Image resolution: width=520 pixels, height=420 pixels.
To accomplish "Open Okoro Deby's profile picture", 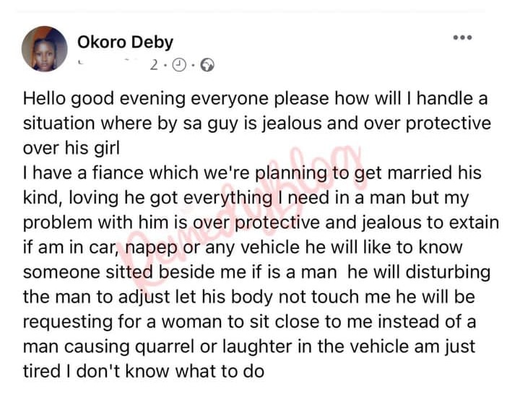I will 45,49.
